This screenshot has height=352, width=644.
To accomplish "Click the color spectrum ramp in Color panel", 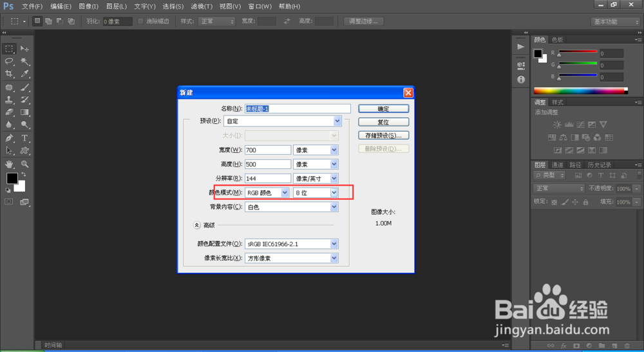I will 580,91.
